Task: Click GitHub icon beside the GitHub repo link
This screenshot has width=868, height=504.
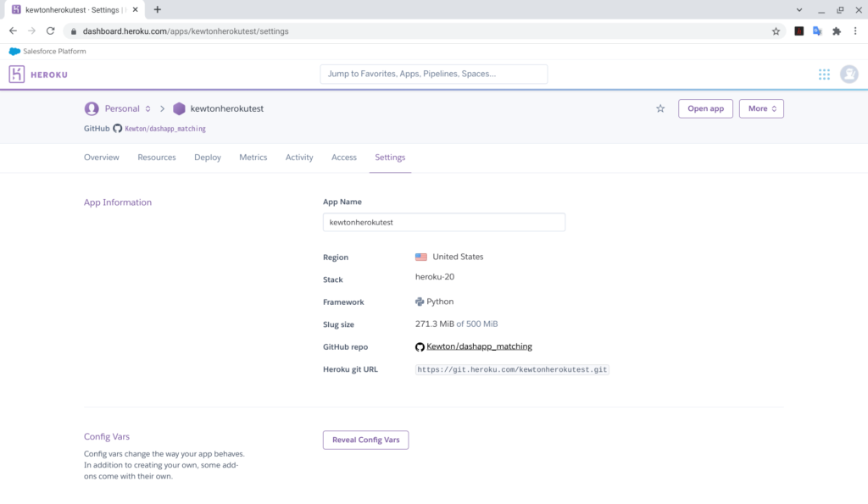Action: [420, 347]
